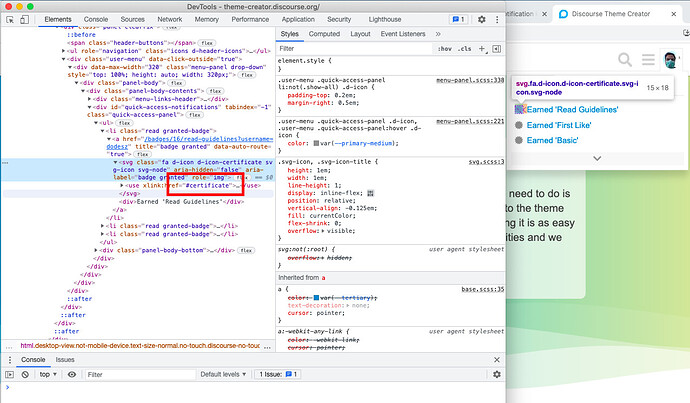Expand the use xlink:href certificate node
The image size is (690, 403).
(x=121, y=186)
